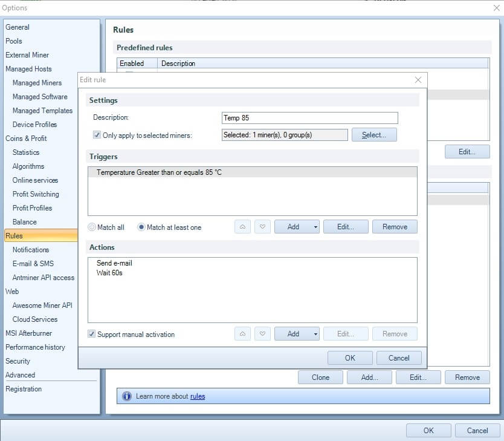Open the action Add dropdown arrow
Screen dimensions: 504x441
(x=315, y=334)
